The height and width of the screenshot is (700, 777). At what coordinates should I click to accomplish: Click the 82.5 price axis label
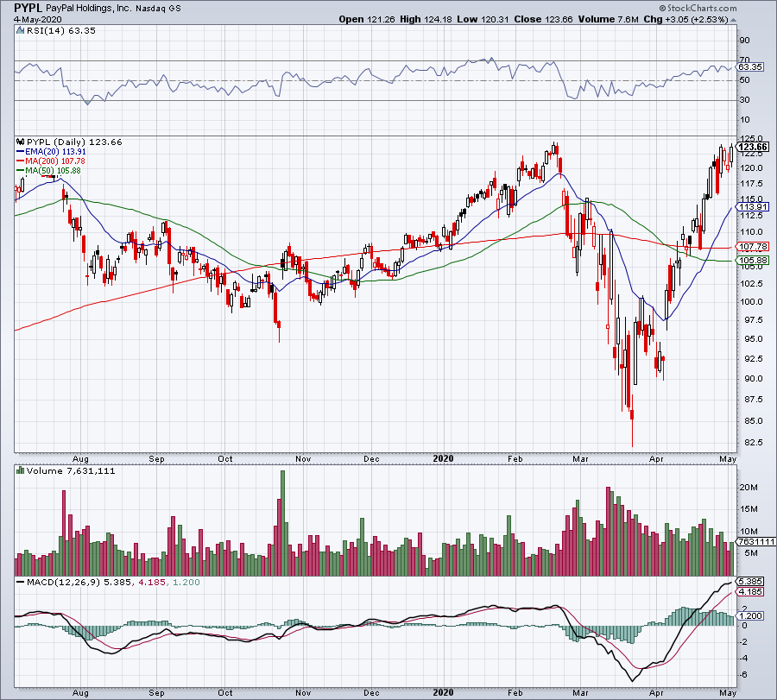pyautogui.click(x=751, y=442)
